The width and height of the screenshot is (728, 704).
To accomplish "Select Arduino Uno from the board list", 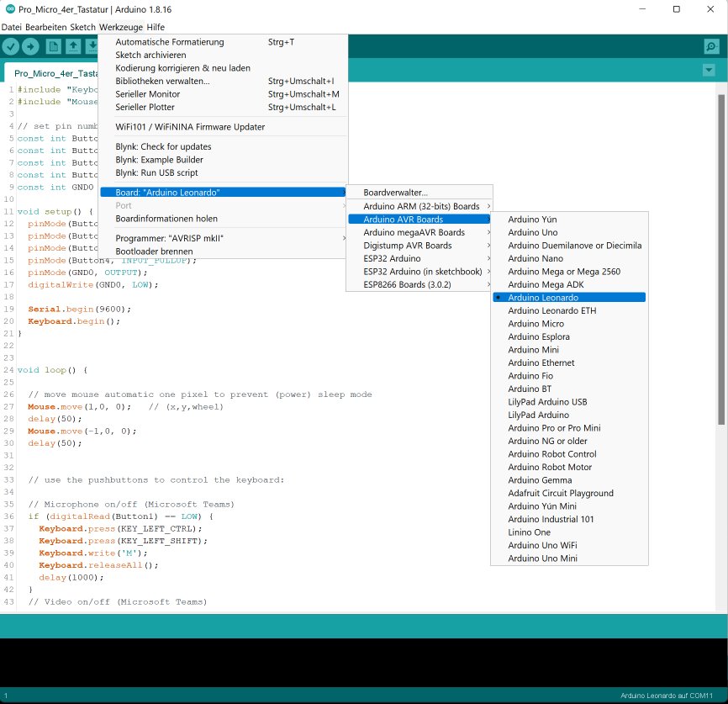I will (x=532, y=233).
